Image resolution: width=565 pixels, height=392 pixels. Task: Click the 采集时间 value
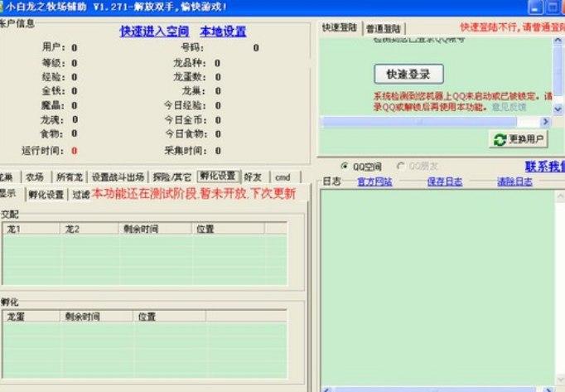pos(218,151)
